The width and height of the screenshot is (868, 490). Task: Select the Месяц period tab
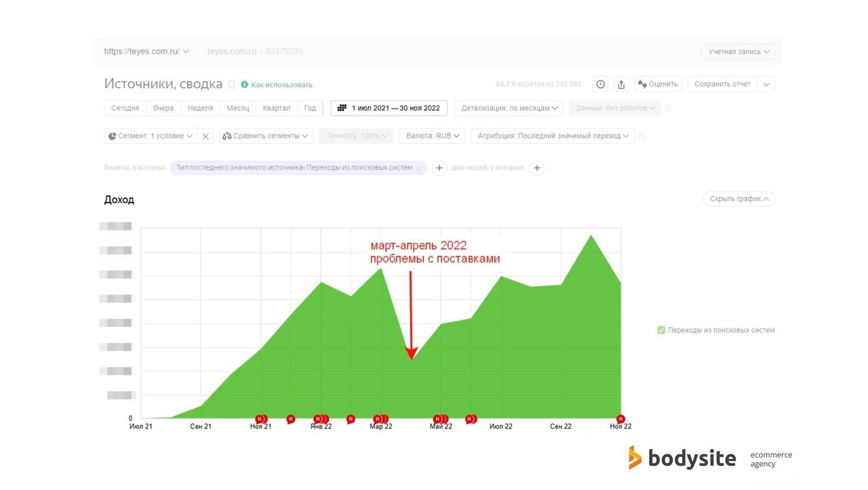[x=238, y=108]
